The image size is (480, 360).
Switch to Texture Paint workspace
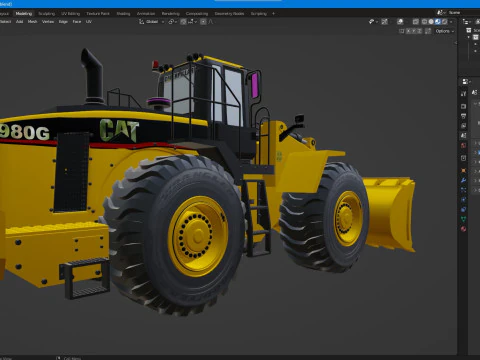98,14
